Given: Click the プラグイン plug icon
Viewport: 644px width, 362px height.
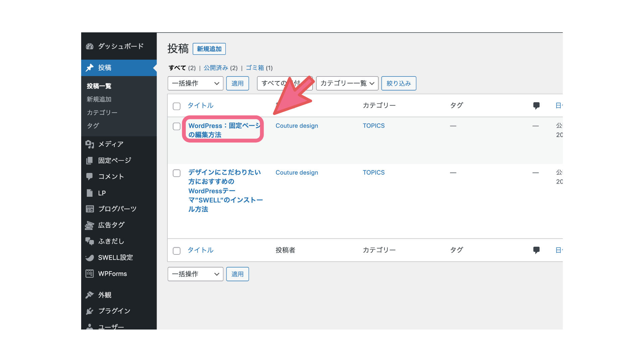Looking at the screenshot, I should tap(90, 311).
